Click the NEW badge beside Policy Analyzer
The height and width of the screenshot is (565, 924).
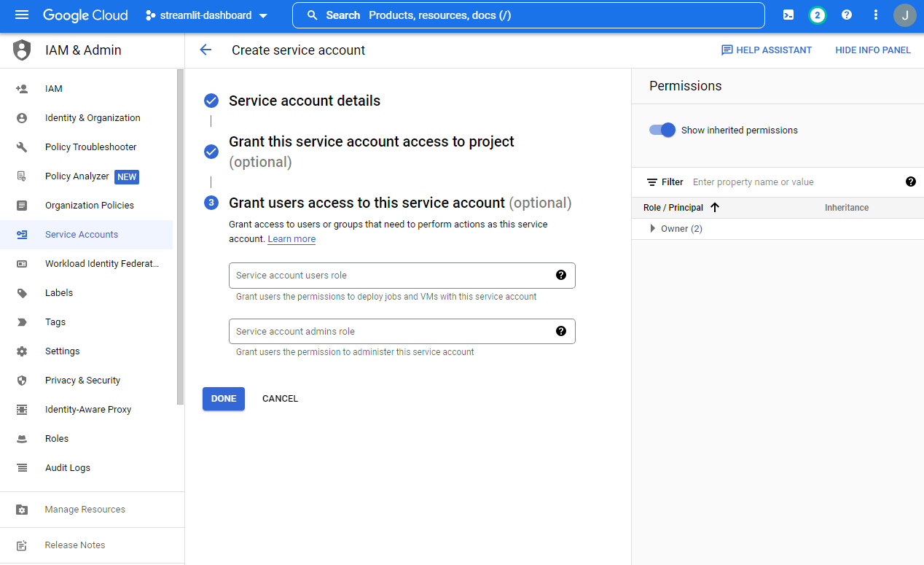[x=127, y=176]
